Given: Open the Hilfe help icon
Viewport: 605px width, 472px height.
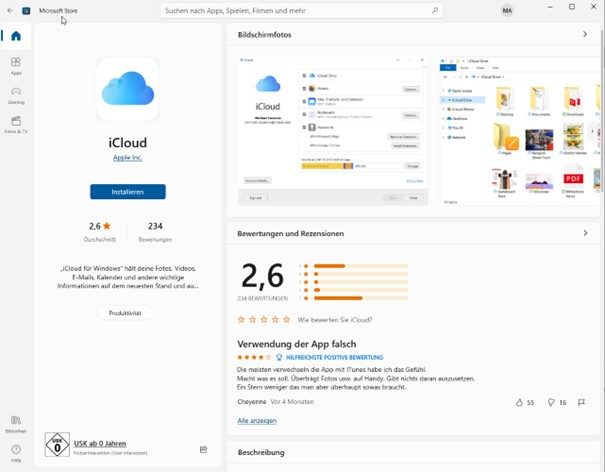Looking at the screenshot, I should click(16, 453).
